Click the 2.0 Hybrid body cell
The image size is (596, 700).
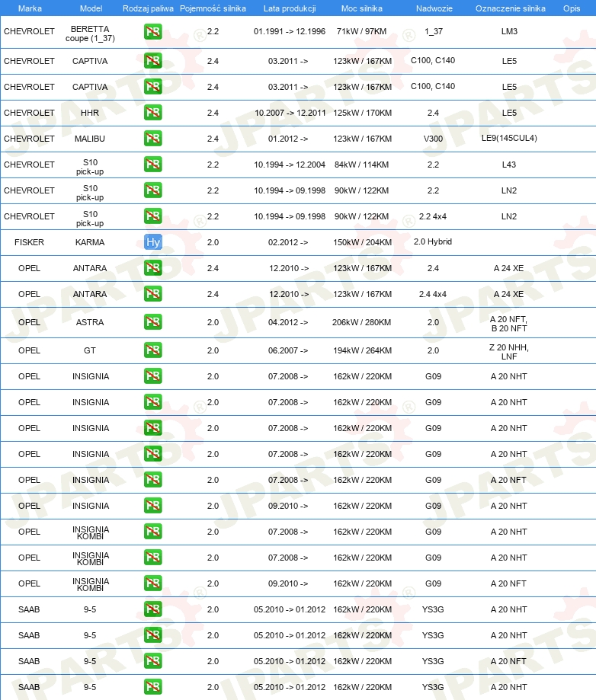coord(432,241)
